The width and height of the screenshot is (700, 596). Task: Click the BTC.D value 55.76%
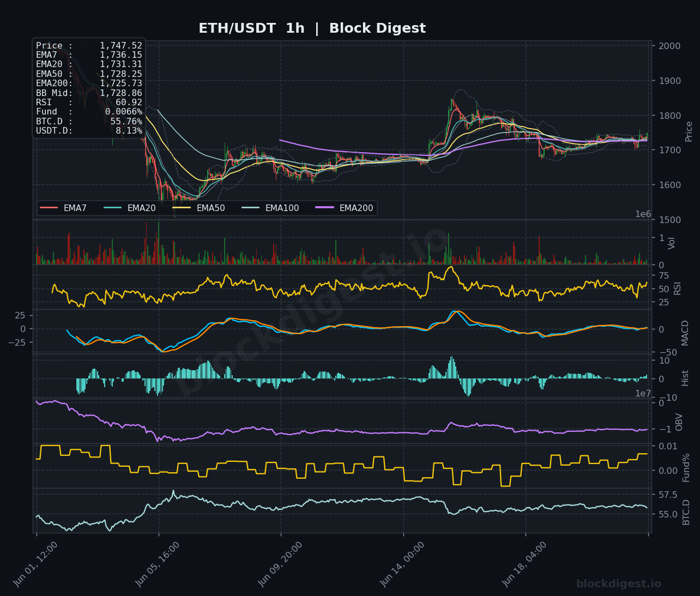point(126,122)
